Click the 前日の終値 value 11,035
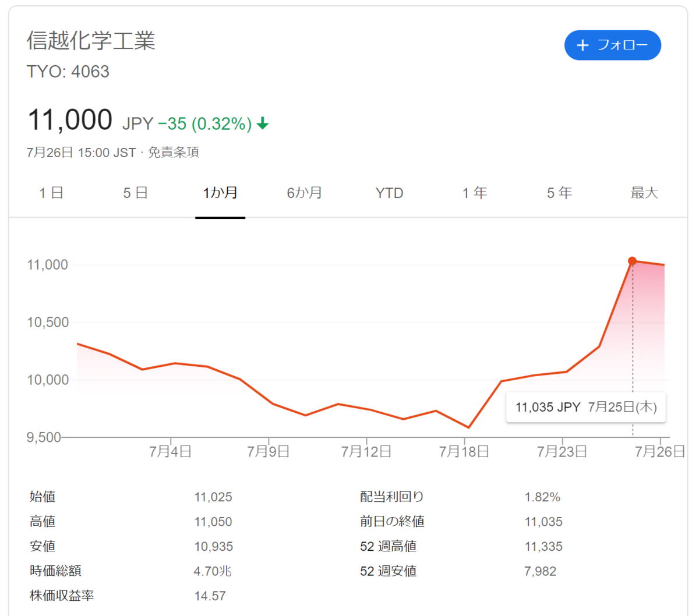 coord(543,522)
